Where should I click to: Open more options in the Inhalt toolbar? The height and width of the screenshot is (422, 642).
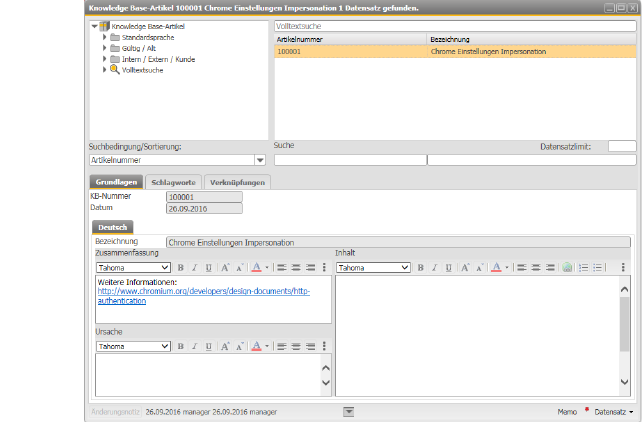tap(624, 267)
